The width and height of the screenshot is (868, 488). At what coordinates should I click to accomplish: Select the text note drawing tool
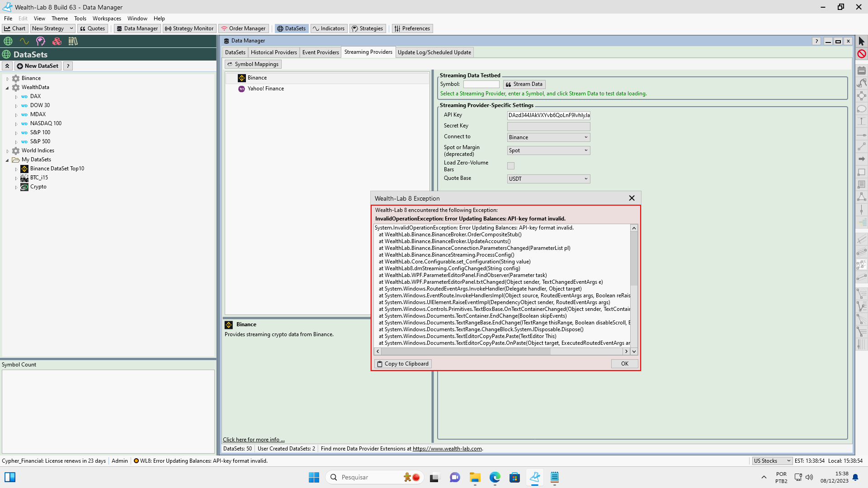click(x=862, y=184)
